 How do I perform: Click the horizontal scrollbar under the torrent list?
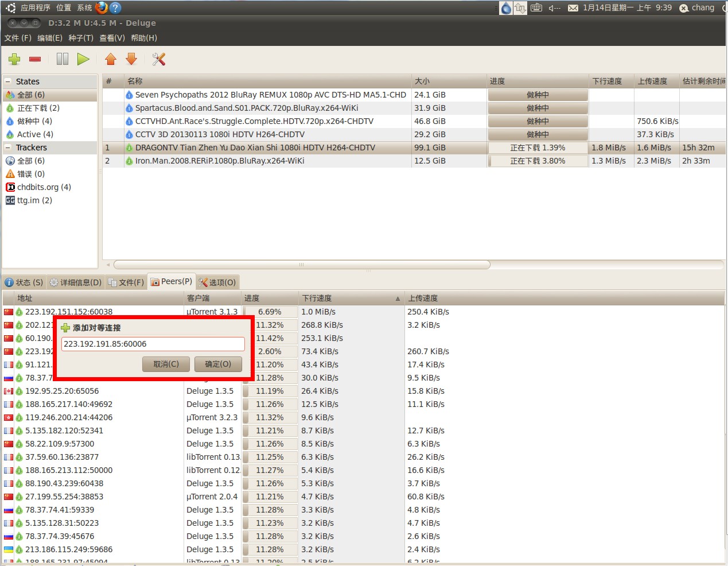[x=302, y=265]
